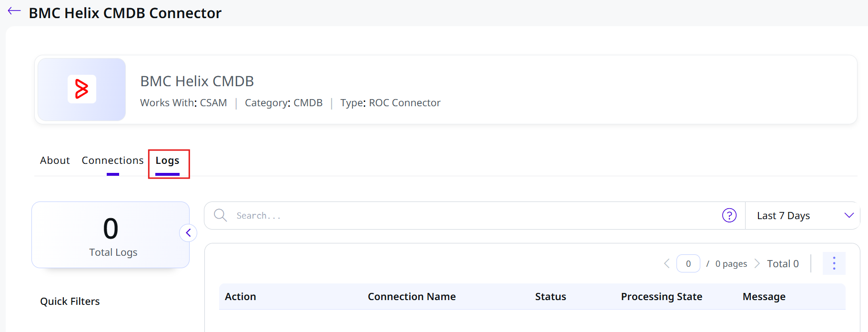Click the Category: CMDB label

283,103
